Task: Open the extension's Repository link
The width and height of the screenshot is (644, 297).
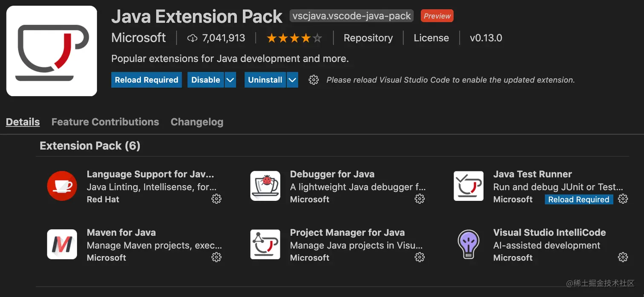Action: [x=368, y=38]
